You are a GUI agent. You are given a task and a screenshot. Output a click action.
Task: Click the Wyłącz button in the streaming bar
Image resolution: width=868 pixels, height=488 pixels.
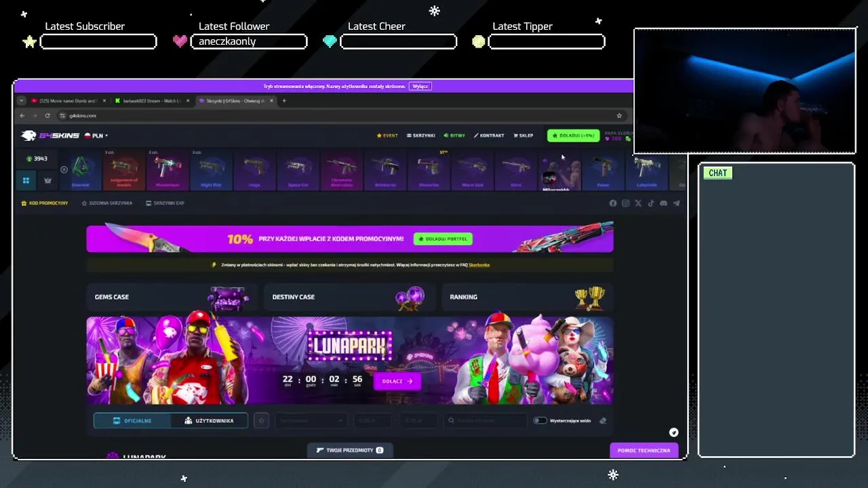click(420, 86)
